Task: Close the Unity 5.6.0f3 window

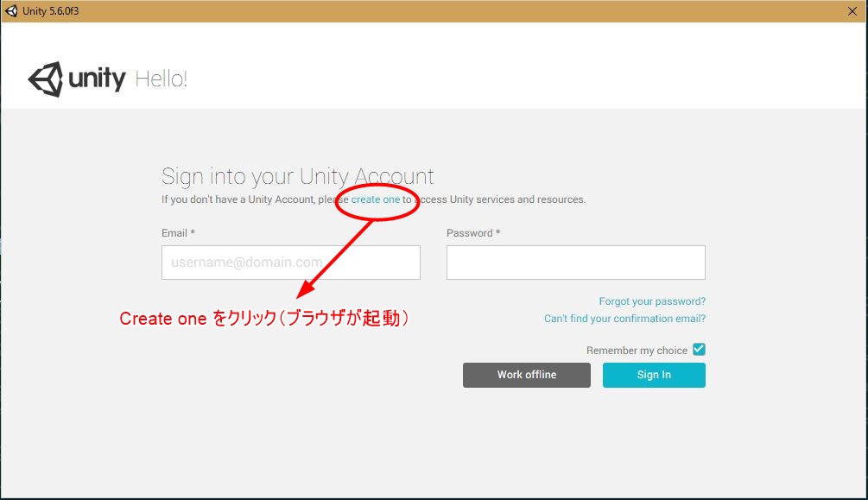Action: click(852, 11)
